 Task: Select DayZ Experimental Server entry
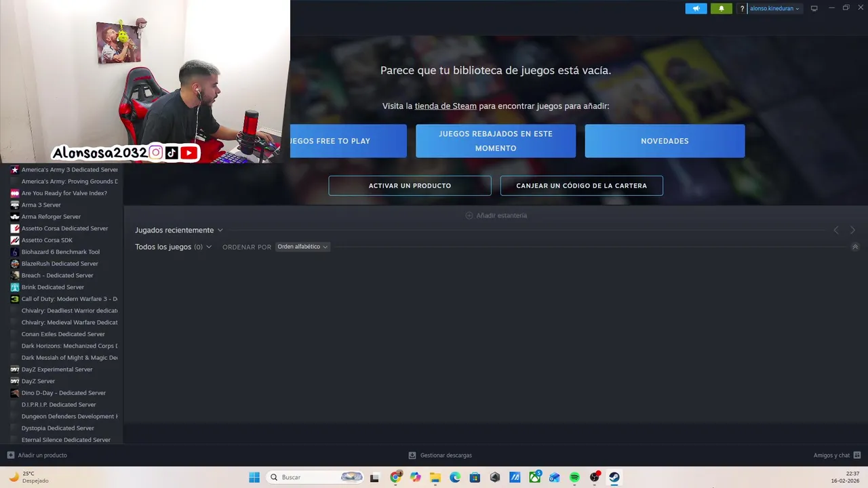pos(64,369)
